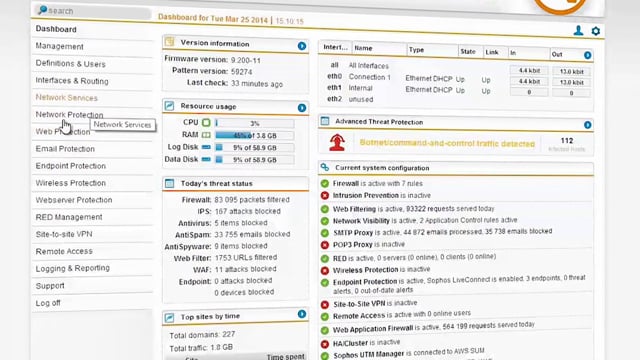Click RED green status icon
Image resolution: width=640 pixels, height=360 pixels.
[x=324, y=258]
